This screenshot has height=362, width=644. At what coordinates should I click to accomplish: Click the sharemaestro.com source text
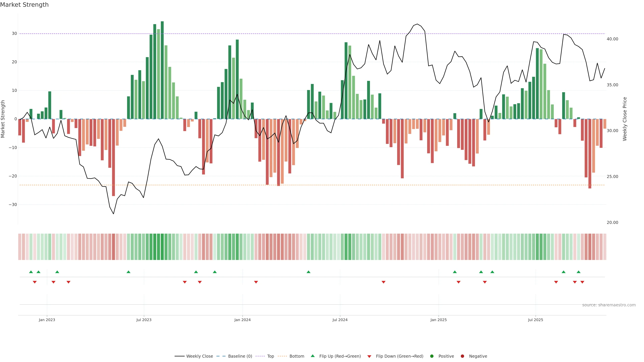click(609, 305)
